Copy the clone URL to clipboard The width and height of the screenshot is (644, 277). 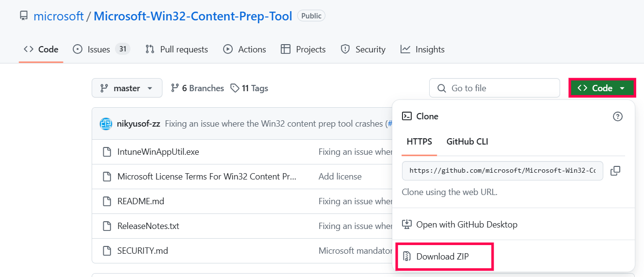(x=615, y=171)
